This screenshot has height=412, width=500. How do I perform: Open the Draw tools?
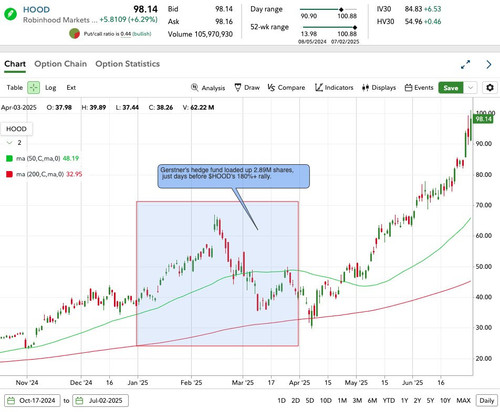click(247, 88)
